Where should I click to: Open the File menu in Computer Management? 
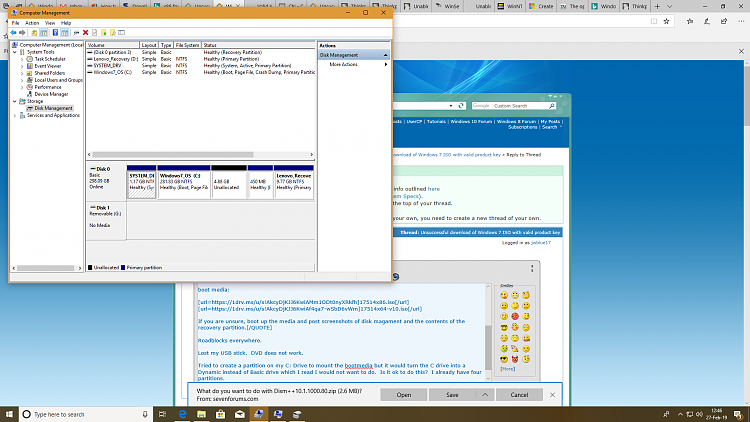(15, 23)
